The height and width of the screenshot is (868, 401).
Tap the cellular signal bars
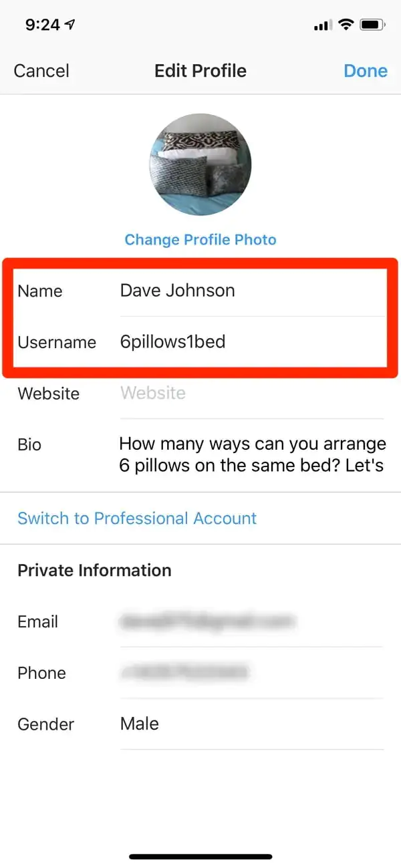(x=321, y=24)
